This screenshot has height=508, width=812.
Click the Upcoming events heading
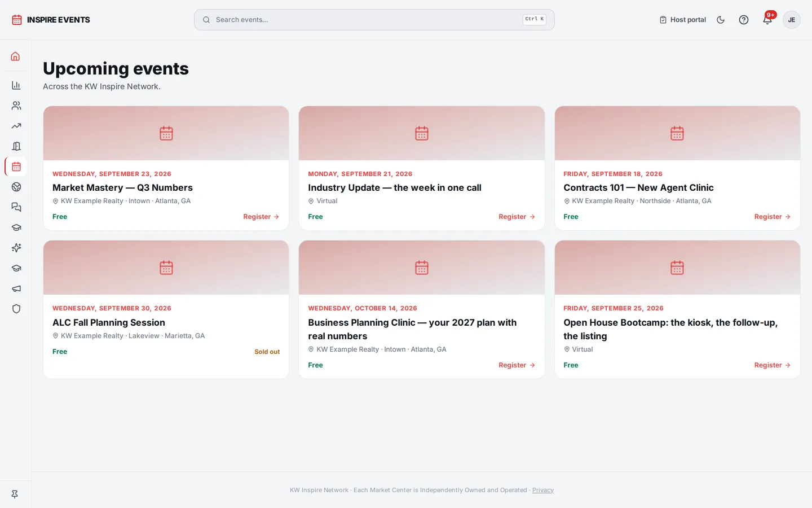click(116, 68)
